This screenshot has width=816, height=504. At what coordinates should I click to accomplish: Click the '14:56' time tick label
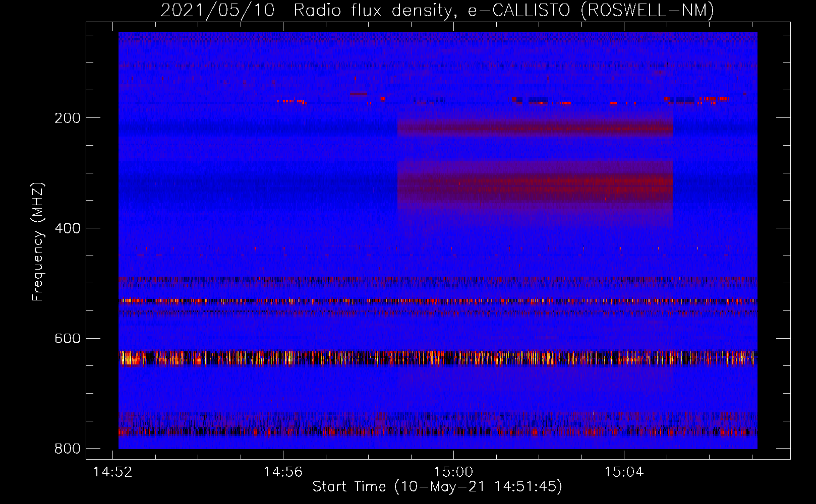pos(283,472)
